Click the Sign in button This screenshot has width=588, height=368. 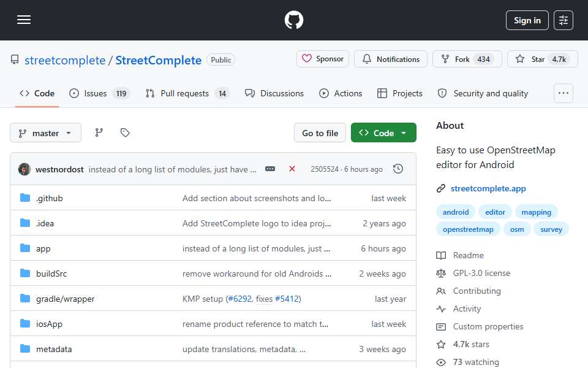(x=527, y=20)
